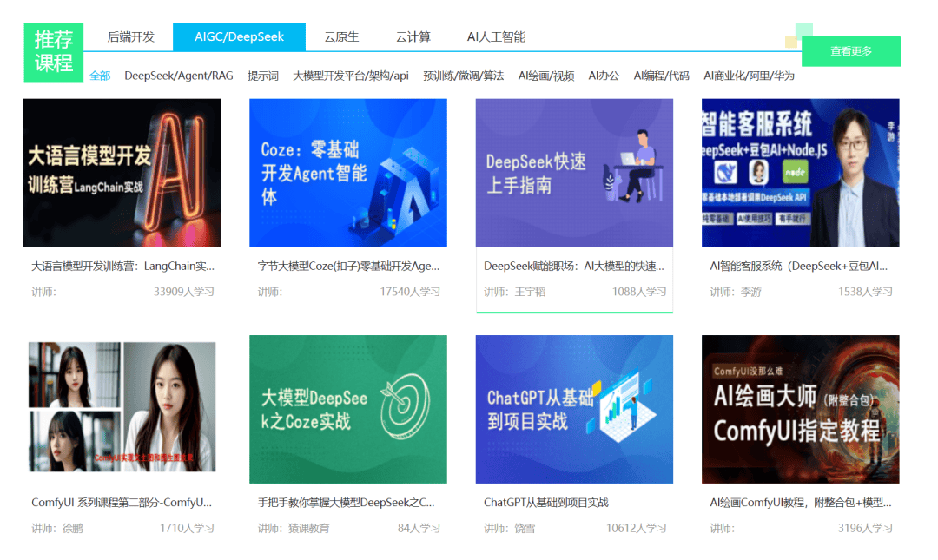Click the title 手把手教你掌握大模型DeepSeek之C...
Viewport: 938px width, 560px height.
pos(347,503)
